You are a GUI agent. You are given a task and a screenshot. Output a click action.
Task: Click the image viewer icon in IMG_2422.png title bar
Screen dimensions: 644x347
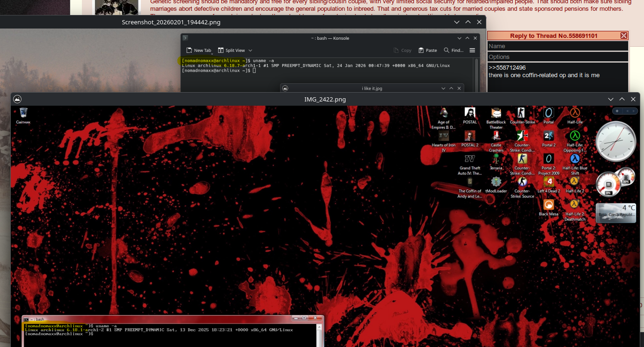click(x=17, y=99)
